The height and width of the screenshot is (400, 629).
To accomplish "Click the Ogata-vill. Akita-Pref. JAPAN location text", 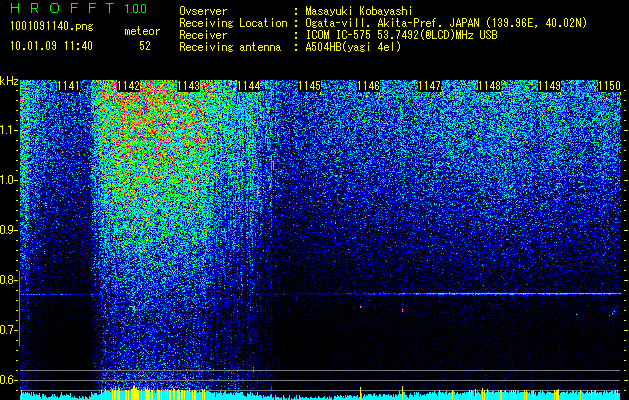I will (446, 23).
